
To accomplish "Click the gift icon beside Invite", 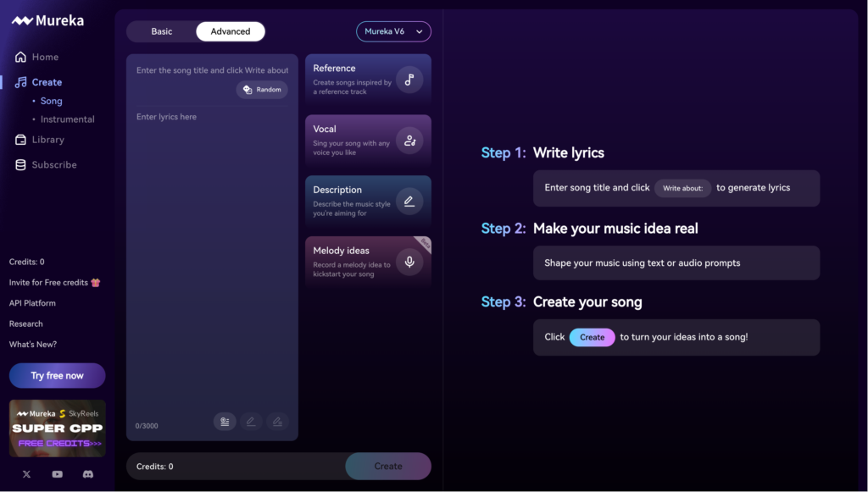I will pos(96,283).
